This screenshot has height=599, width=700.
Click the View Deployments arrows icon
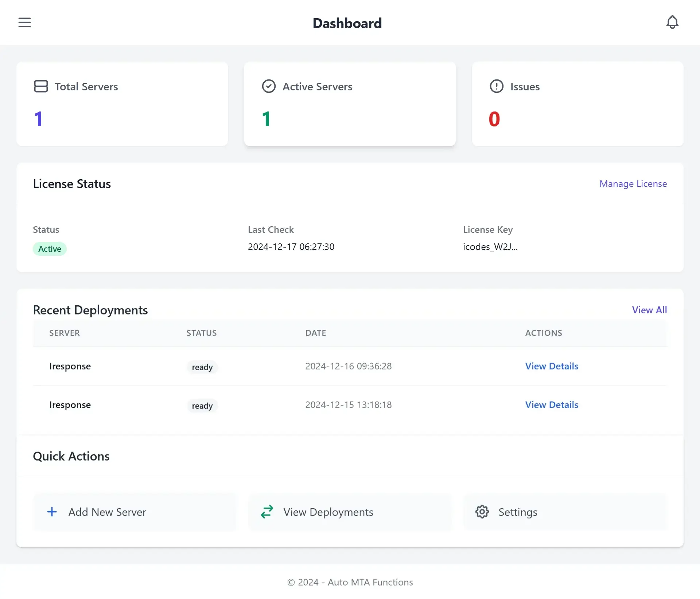click(x=267, y=512)
